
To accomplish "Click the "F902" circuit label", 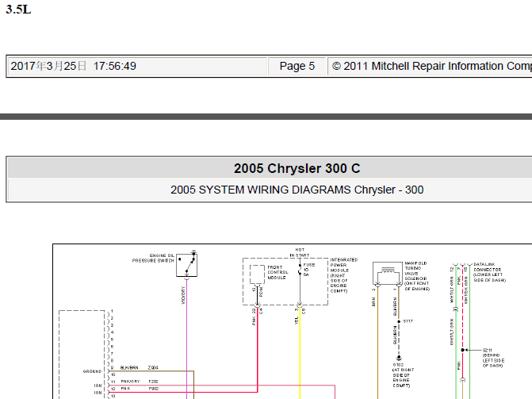I will 153,389.
